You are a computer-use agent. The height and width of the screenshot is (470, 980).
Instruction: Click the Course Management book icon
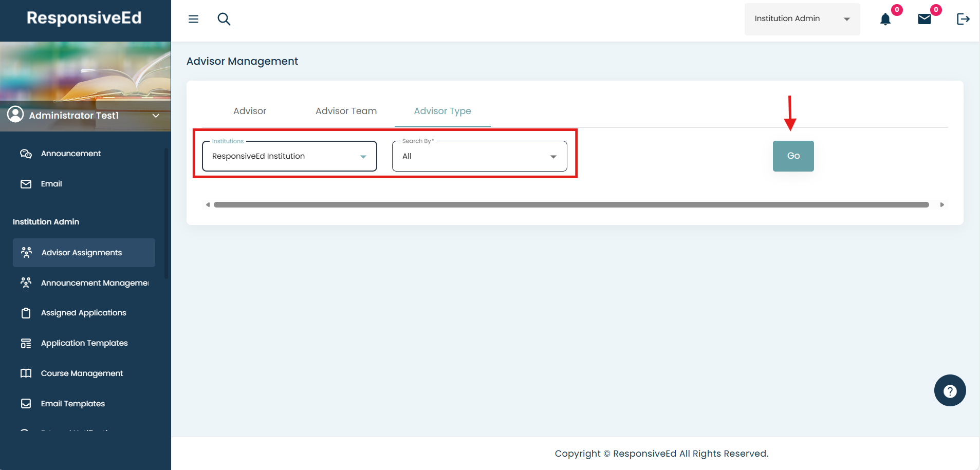pos(26,373)
